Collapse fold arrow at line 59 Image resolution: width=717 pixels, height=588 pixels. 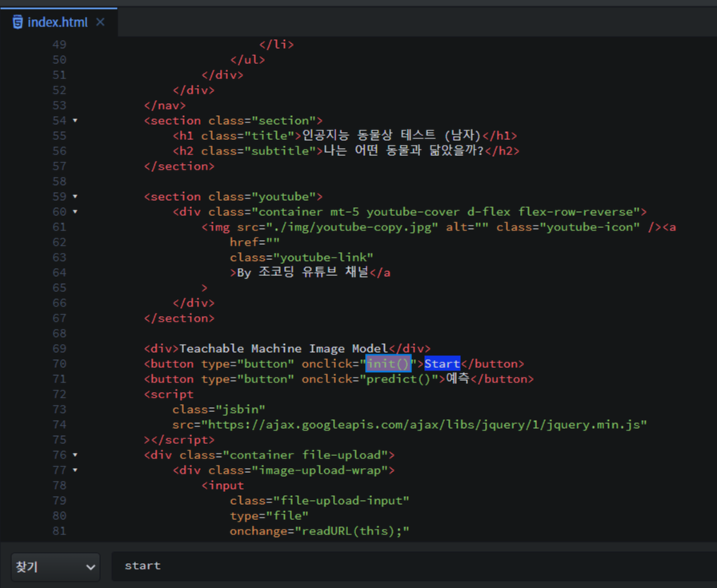pyautogui.click(x=75, y=197)
